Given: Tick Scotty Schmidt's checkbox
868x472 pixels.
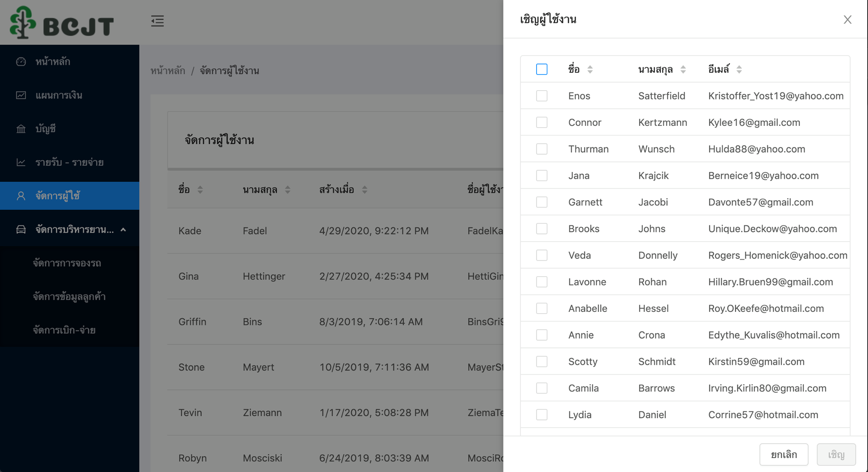Looking at the screenshot, I should tap(542, 361).
